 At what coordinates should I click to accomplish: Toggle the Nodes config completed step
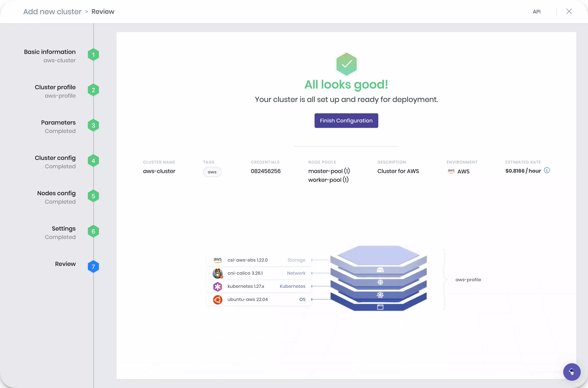[93, 196]
